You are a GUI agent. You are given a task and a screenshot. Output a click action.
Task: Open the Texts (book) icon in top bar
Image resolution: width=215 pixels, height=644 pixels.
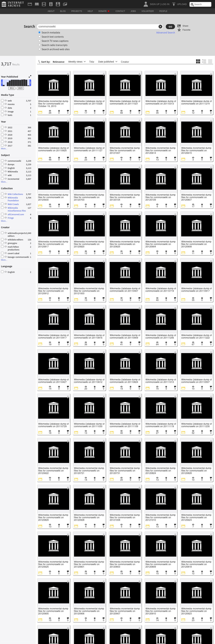tap(37, 4)
